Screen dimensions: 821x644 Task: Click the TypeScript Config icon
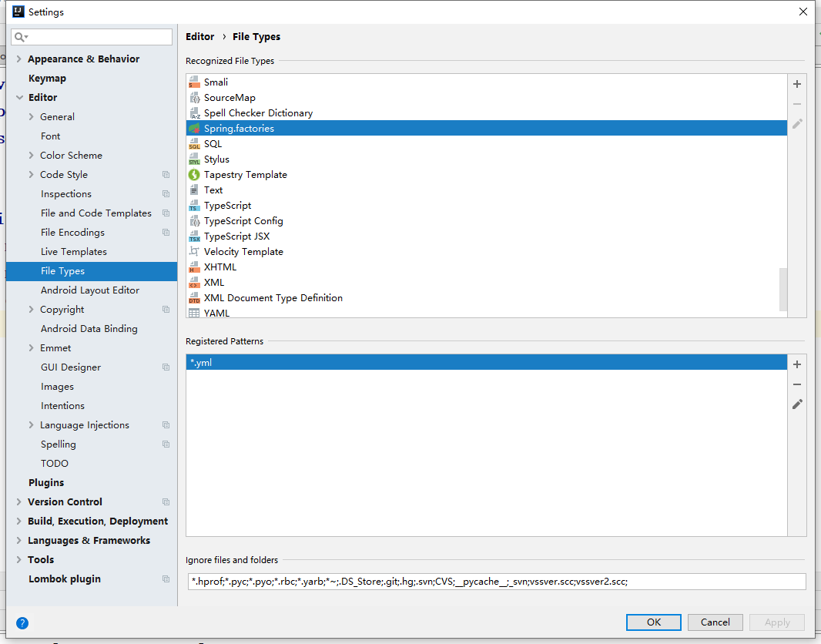[x=194, y=221]
